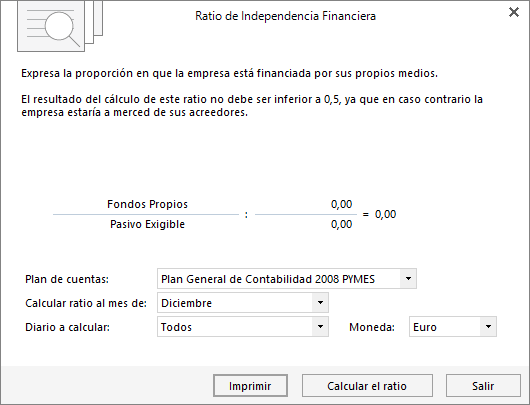Select the Pasivo Exigible 0,00 value
Image resolution: width=530 pixels, height=405 pixels.
click(x=341, y=224)
